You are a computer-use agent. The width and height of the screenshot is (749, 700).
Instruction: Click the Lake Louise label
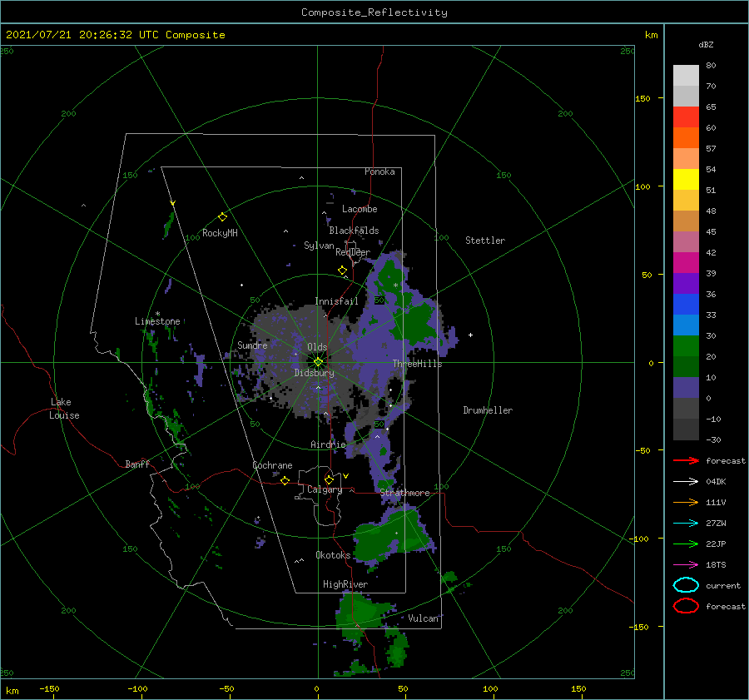pos(64,409)
